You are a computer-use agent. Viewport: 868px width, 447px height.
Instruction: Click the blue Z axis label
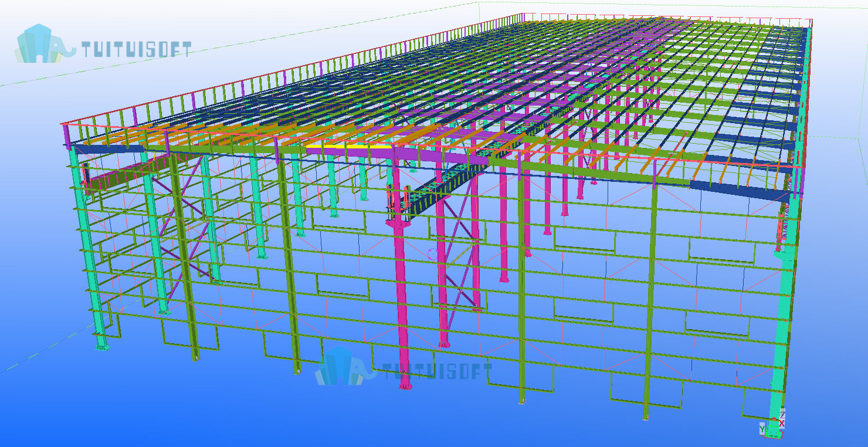pos(782,415)
